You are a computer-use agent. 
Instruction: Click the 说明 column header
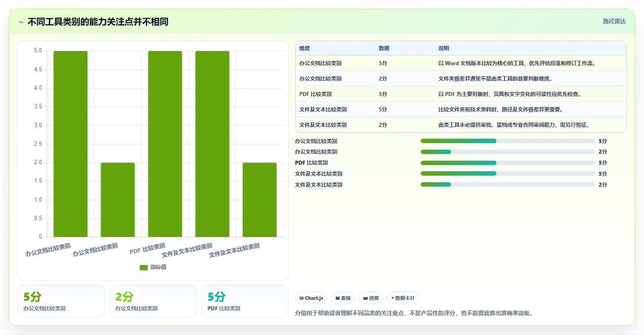444,48
